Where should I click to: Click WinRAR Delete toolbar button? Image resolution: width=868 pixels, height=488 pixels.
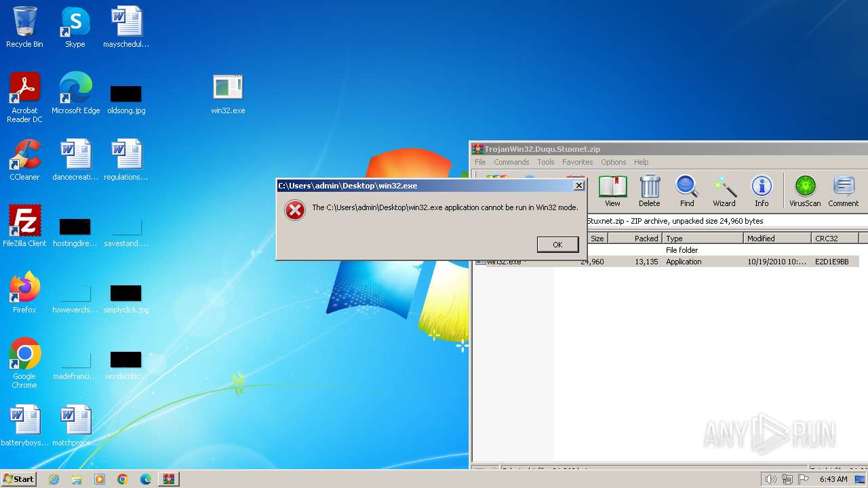click(649, 191)
